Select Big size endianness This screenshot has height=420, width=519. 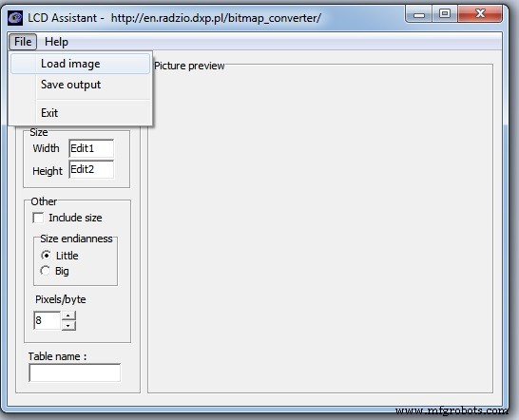[x=46, y=271]
